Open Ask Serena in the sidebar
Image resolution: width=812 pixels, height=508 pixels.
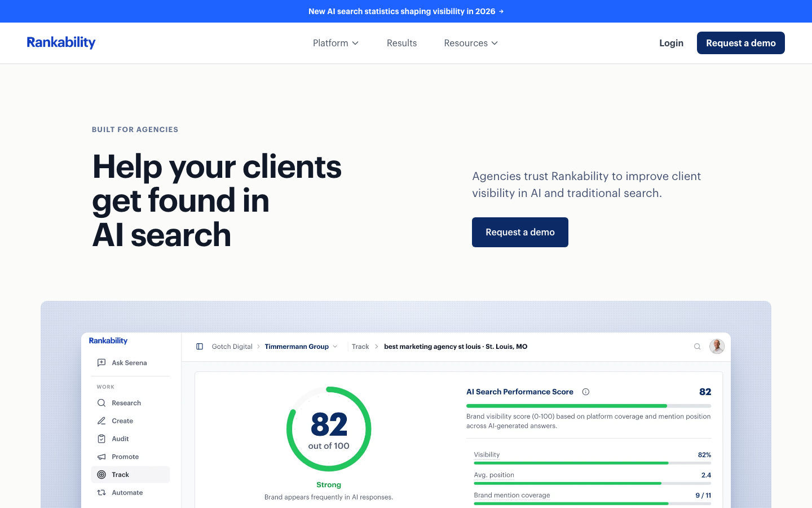click(130, 362)
